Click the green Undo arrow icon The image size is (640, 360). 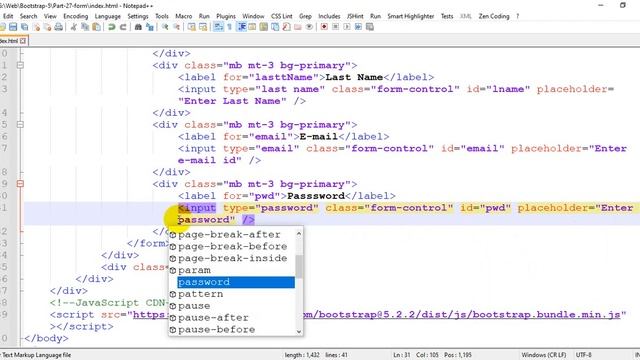(x=111, y=27)
